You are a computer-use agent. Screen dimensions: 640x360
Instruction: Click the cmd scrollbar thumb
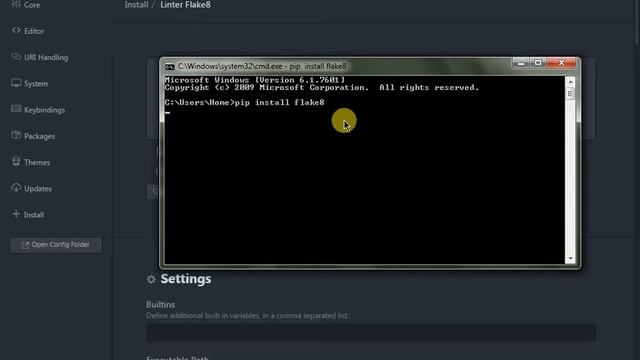[570, 93]
